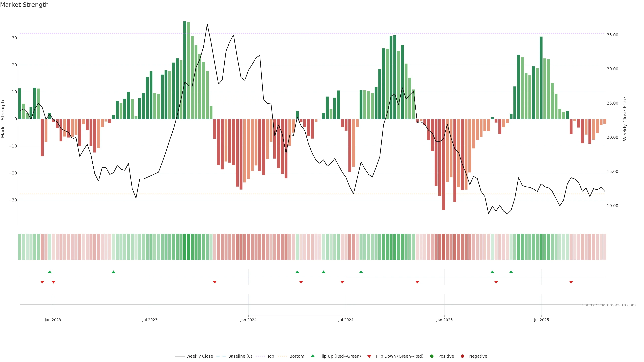Click the green Positive legend dot
644x362 pixels.
pyautogui.click(x=432, y=356)
